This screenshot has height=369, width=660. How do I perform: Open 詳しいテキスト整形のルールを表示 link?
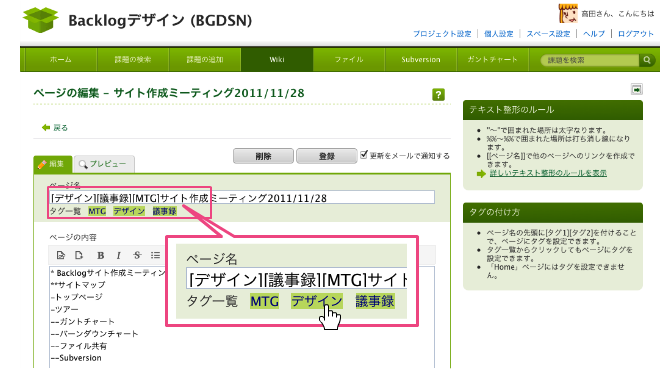pos(548,173)
